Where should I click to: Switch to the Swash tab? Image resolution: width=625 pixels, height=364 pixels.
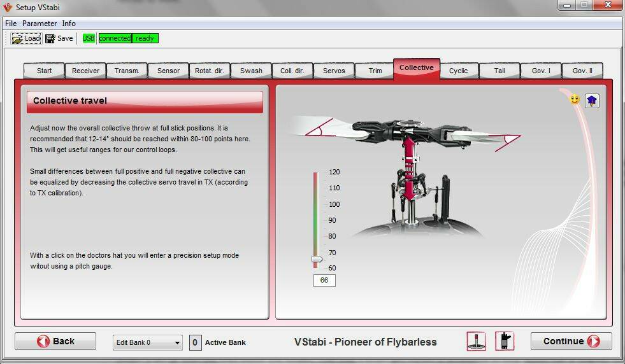(251, 71)
